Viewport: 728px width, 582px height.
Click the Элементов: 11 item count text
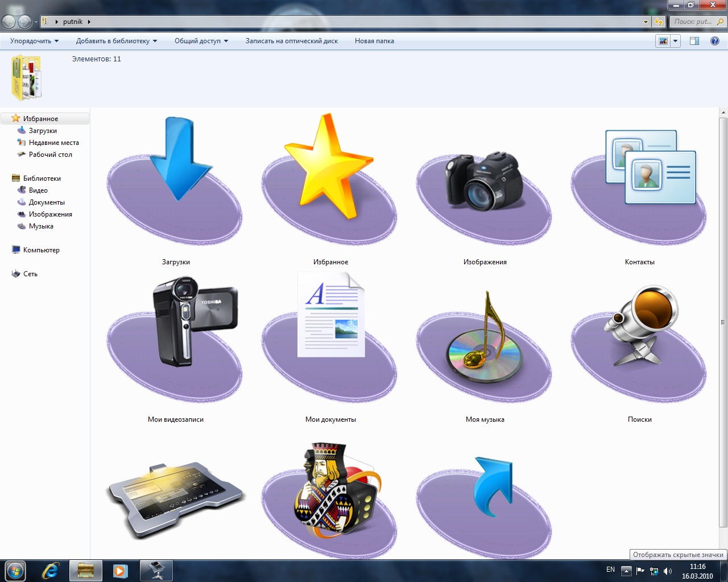click(96, 59)
